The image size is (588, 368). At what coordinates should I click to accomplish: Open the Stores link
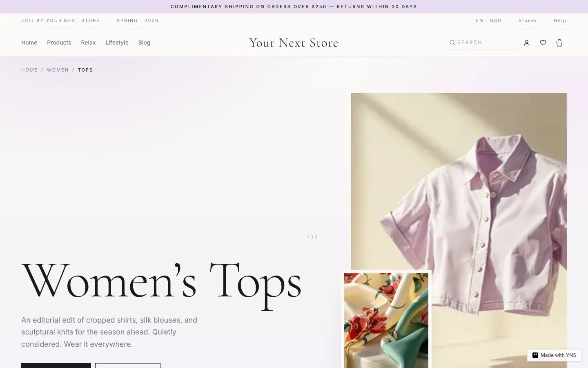pos(528,20)
